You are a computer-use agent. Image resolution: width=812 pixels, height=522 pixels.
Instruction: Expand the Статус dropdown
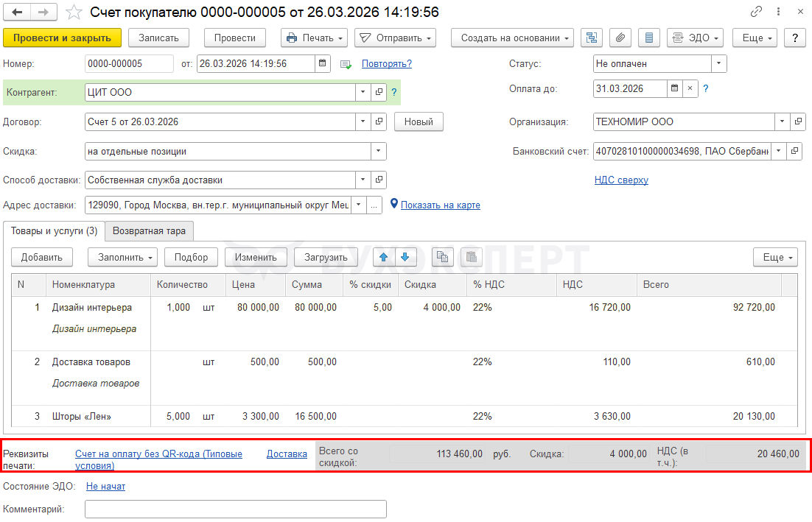(719, 64)
